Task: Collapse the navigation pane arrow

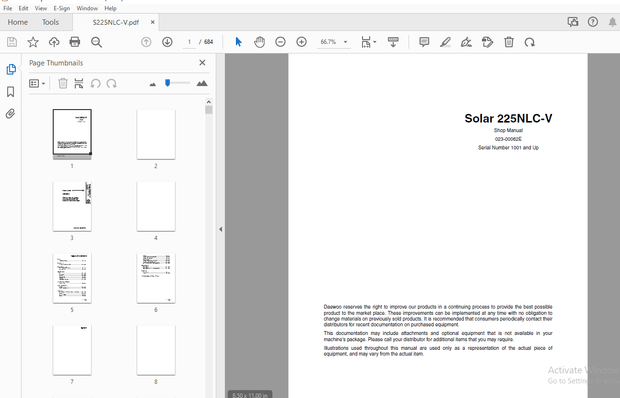Action: 221,229
